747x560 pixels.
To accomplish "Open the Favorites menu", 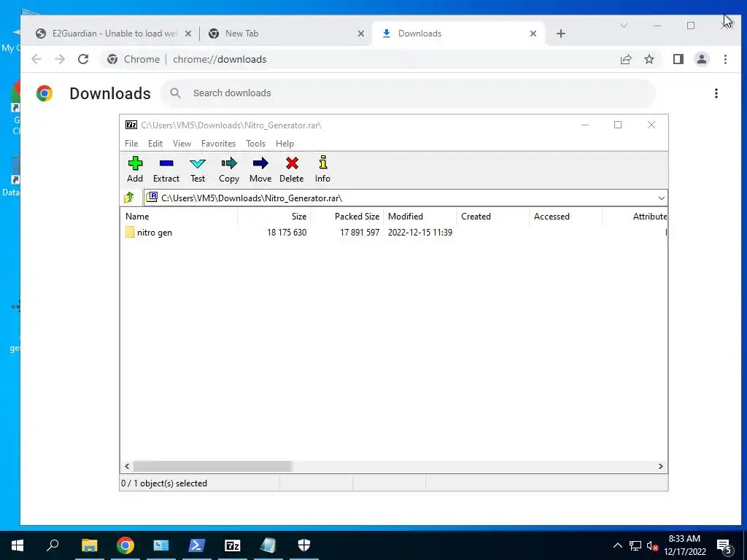I will pyautogui.click(x=219, y=144).
